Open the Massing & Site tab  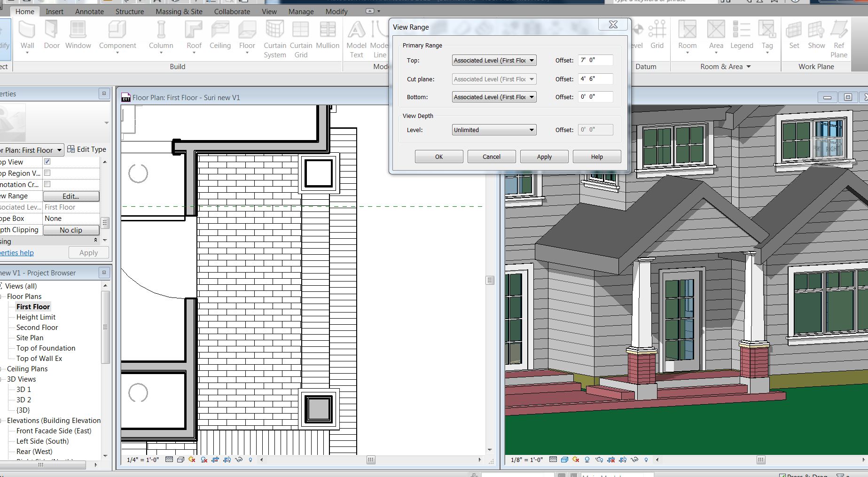coord(179,11)
